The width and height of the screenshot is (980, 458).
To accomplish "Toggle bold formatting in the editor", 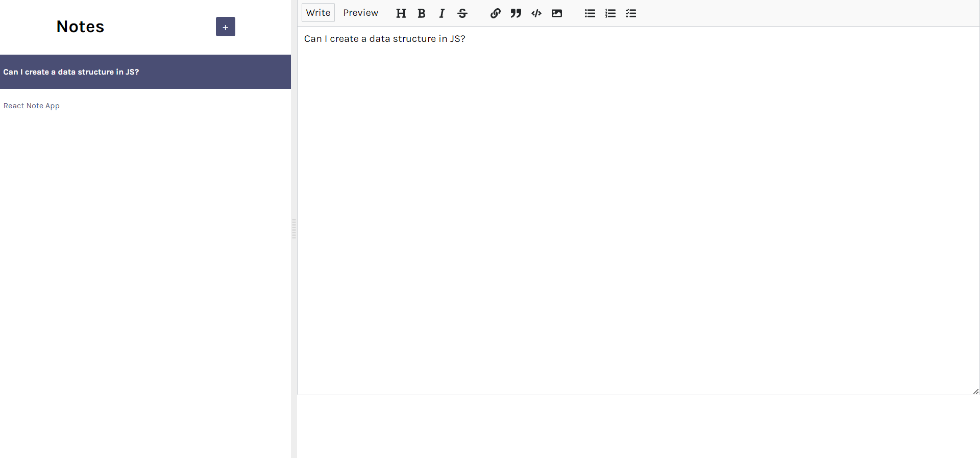I will 421,13.
